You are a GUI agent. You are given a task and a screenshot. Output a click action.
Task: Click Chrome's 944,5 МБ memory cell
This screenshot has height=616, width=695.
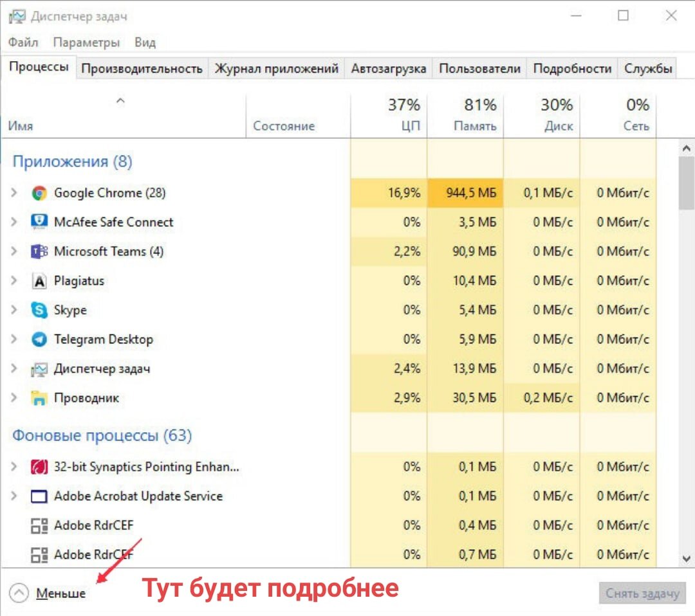point(465,193)
